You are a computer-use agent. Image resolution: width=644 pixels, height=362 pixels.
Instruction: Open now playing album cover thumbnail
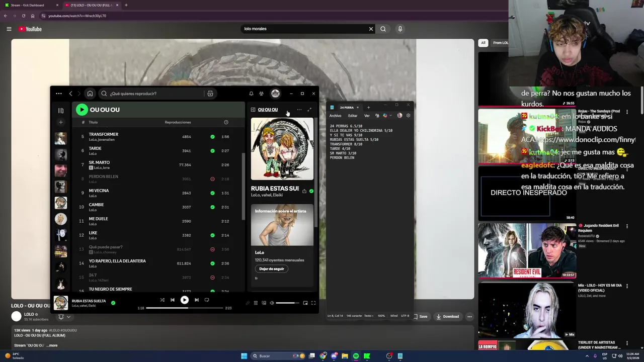[x=61, y=303]
